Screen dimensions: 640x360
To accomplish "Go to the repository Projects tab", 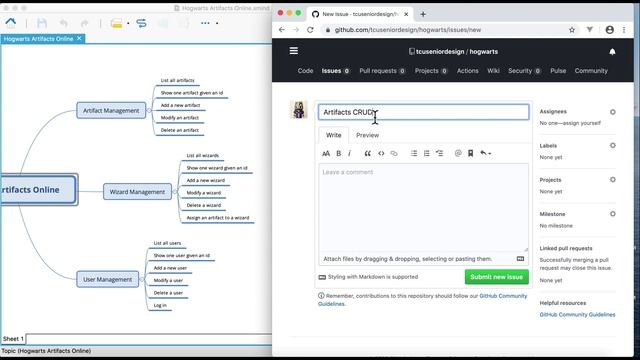I will (431, 71).
